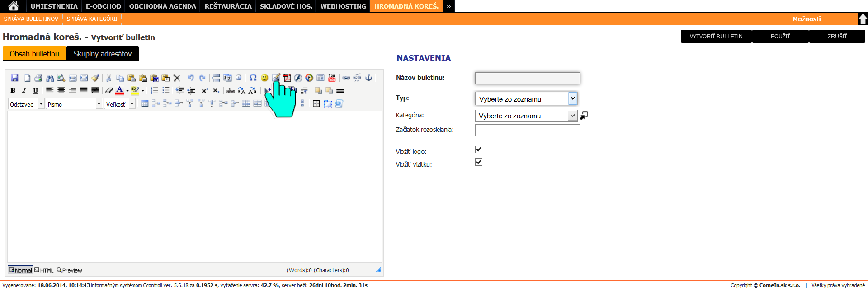
Task: Click the Save icon in editor toolbar
Action: (x=14, y=78)
